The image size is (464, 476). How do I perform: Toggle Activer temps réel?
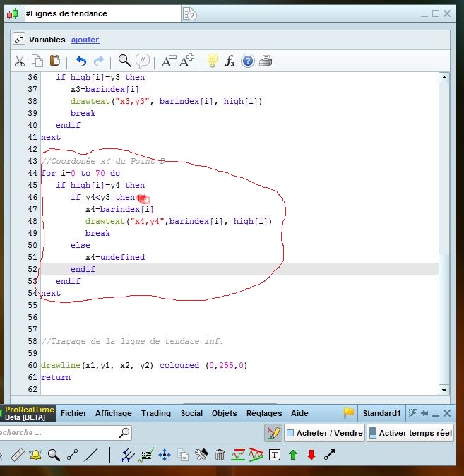point(411,433)
